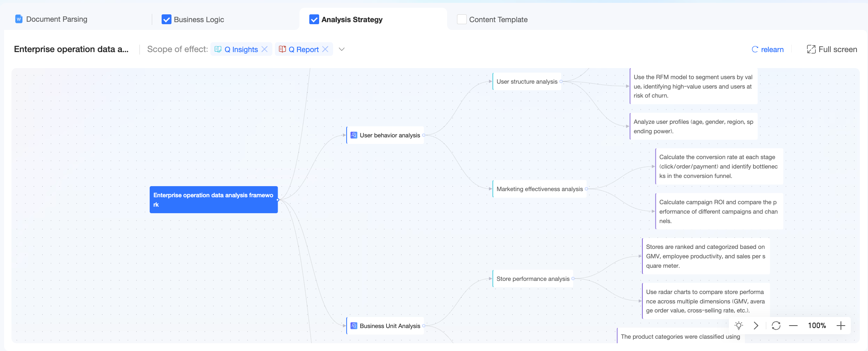868x351 pixels.
Task: Collapse the Marketing effectiveness analysis branch handle
Action: pyautogui.click(x=586, y=189)
